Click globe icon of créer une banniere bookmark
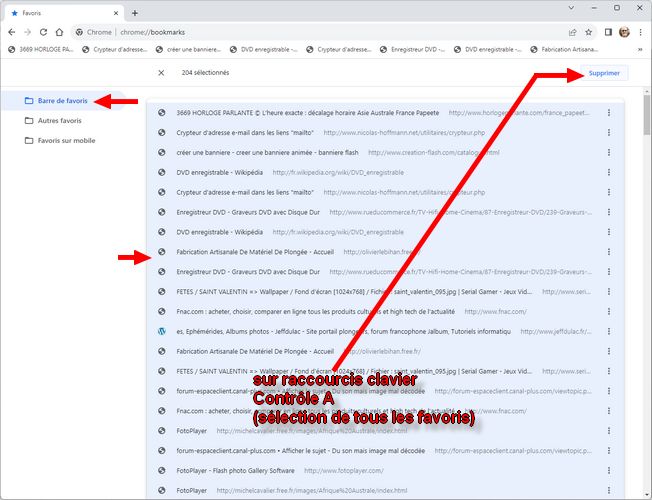652x500 pixels. [162, 153]
